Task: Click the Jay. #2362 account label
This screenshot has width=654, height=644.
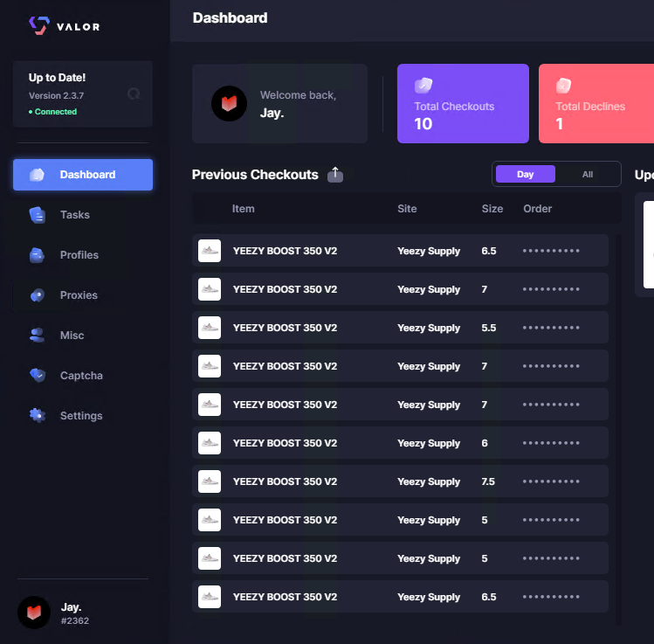Action: [75, 613]
